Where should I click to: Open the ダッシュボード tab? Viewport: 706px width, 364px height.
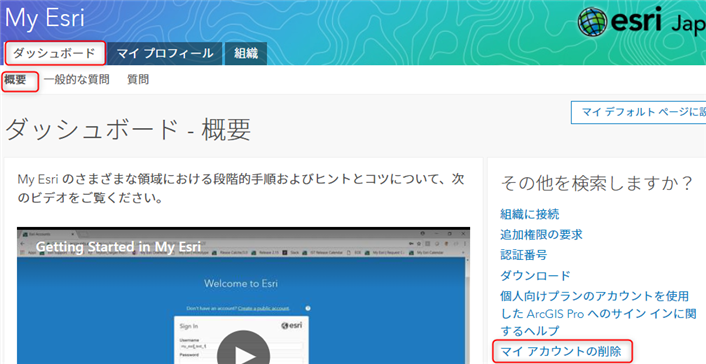click(54, 53)
